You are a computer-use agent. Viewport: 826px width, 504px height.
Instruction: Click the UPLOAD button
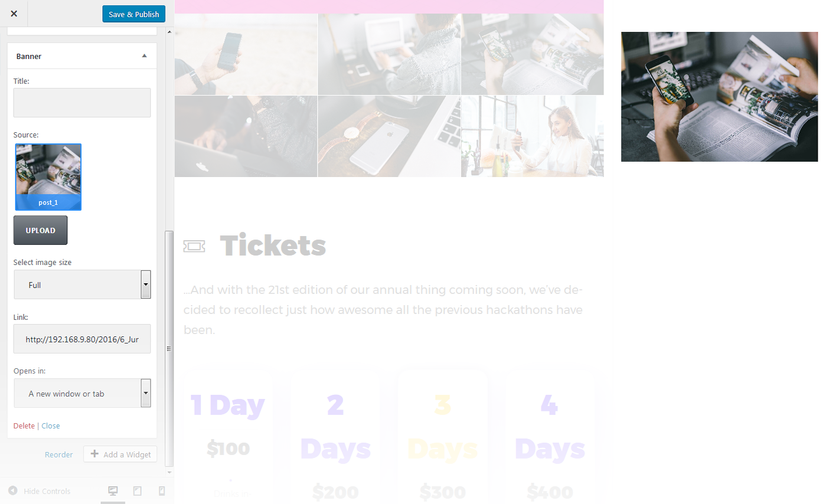[40, 230]
